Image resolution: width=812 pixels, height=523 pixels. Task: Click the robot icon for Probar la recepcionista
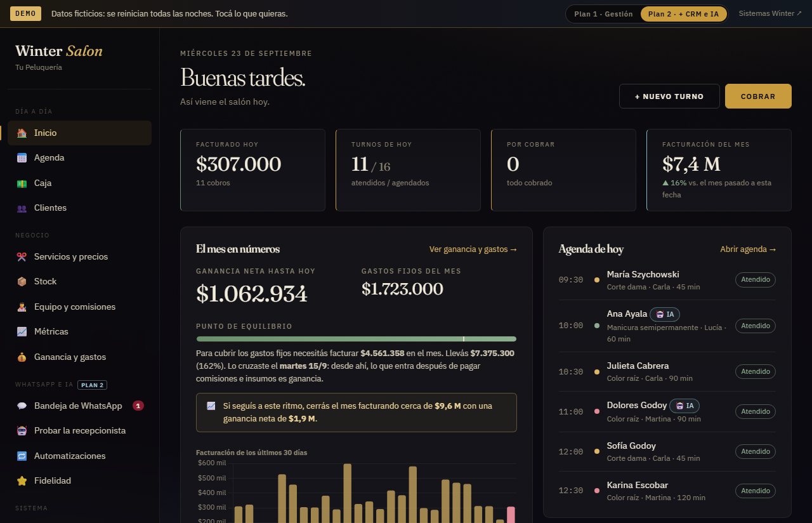coord(22,431)
